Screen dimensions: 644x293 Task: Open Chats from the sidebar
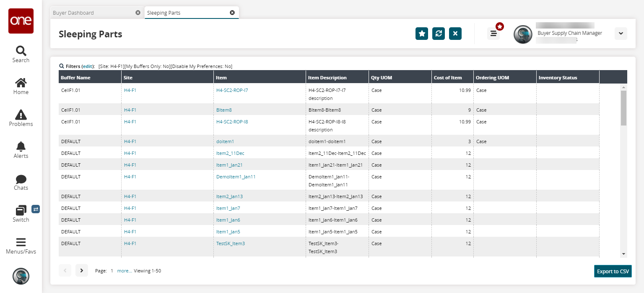click(x=21, y=179)
